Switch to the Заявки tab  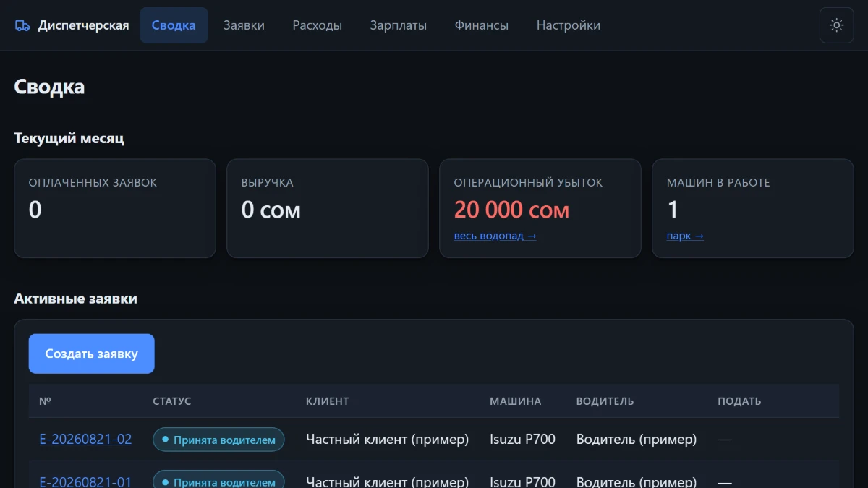tap(244, 25)
